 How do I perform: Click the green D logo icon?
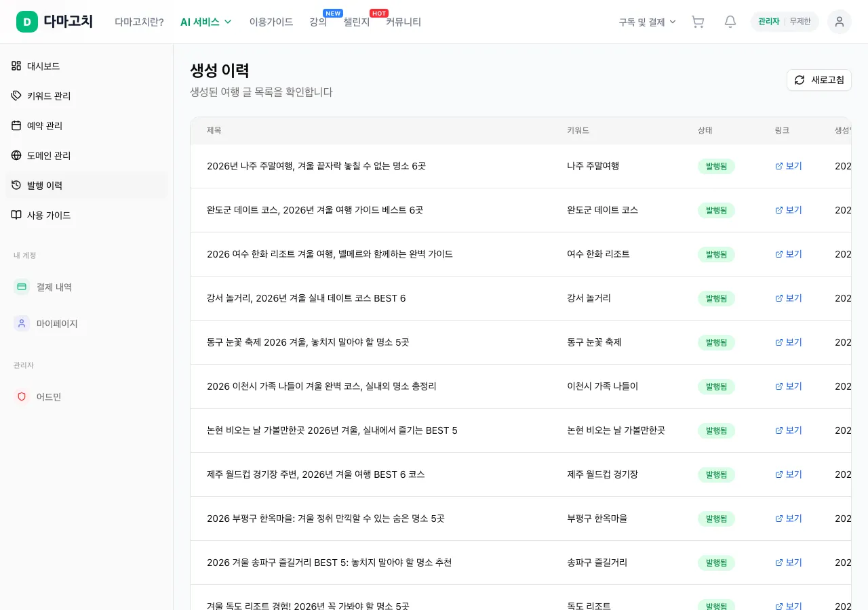point(27,22)
